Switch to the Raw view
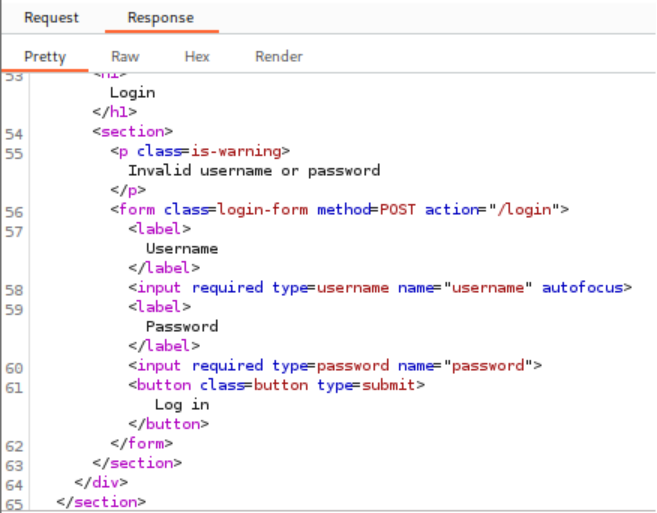The width and height of the screenshot is (657, 513). 125,56
